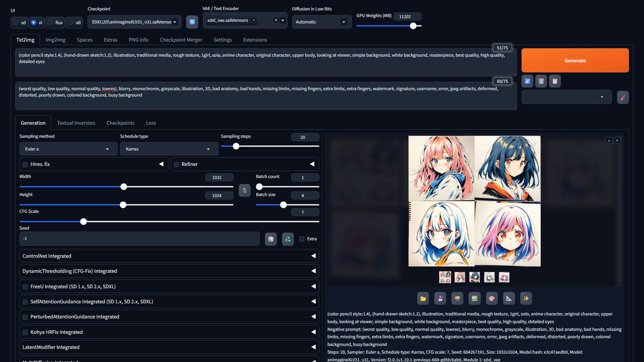Click the refresh checkpoint list icon
This screenshot has width=644, height=362.
pyautogui.click(x=192, y=22)
